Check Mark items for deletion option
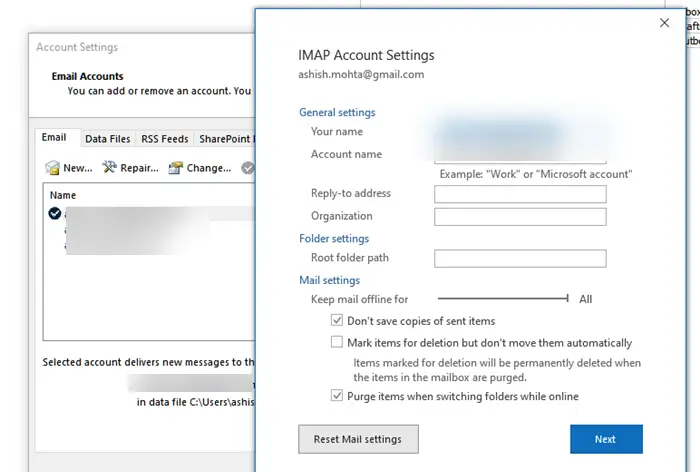The image size is (700, 472). 337,342
